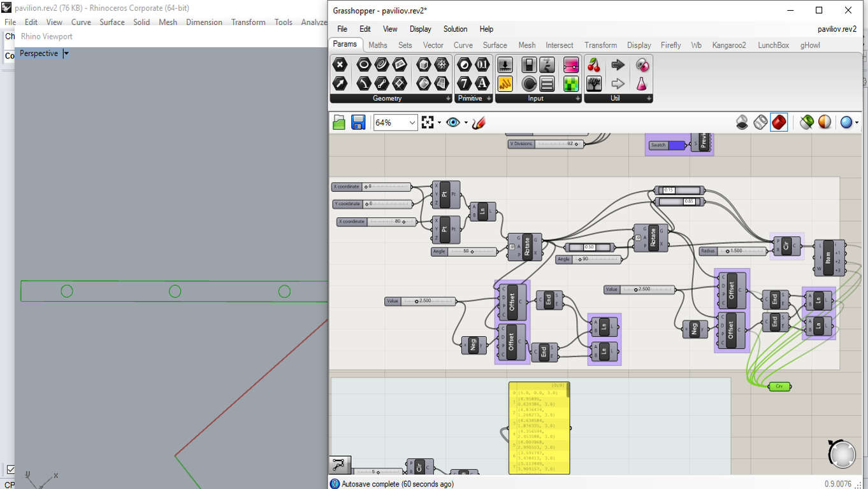Click the Item list component
Viewport: 868px width, 489px height.
coord(829,258)
